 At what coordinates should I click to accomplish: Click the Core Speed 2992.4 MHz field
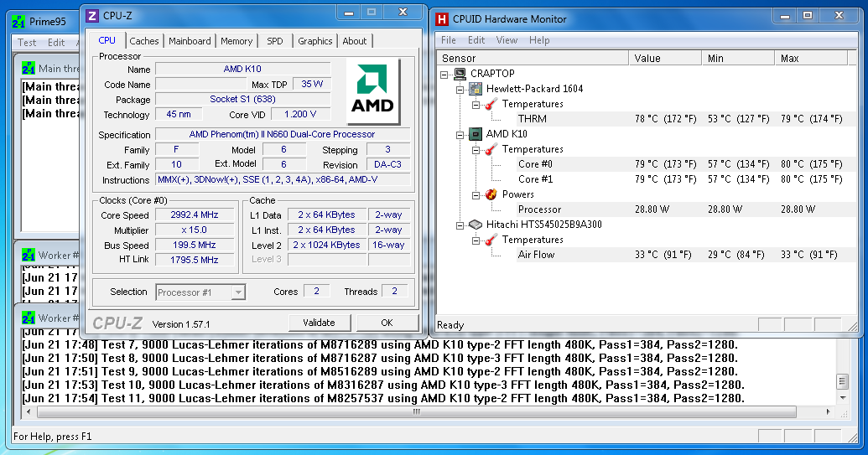coord(195,215)
